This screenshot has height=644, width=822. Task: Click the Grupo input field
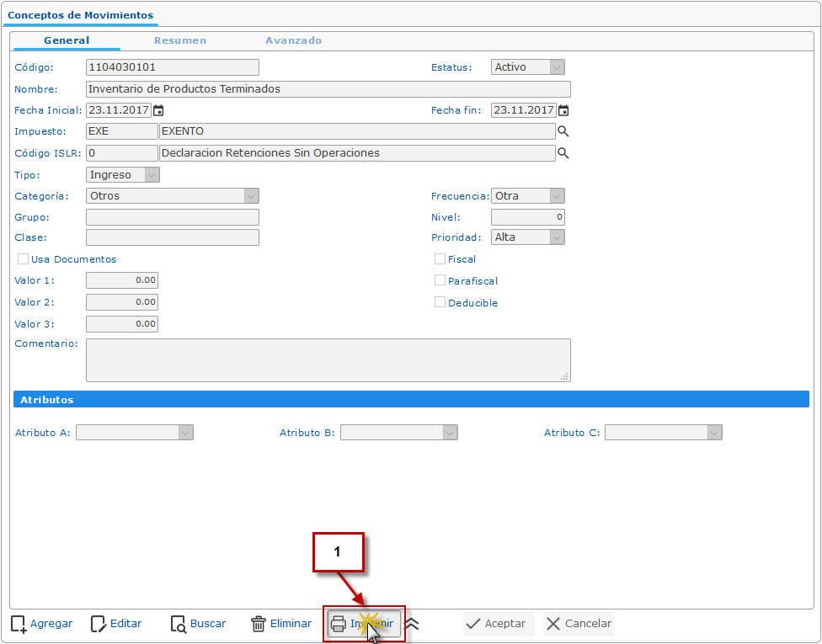173,217
